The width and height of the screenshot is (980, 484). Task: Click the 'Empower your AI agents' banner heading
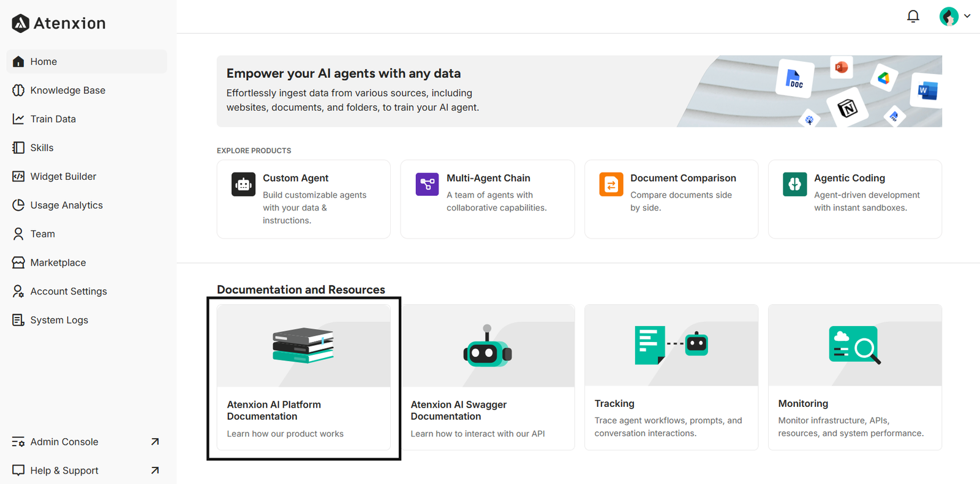344,73
